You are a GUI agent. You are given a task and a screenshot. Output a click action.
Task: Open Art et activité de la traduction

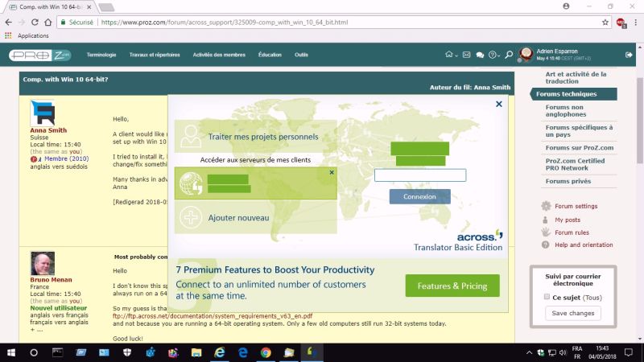pyautogui.click(x=576, y=77)
